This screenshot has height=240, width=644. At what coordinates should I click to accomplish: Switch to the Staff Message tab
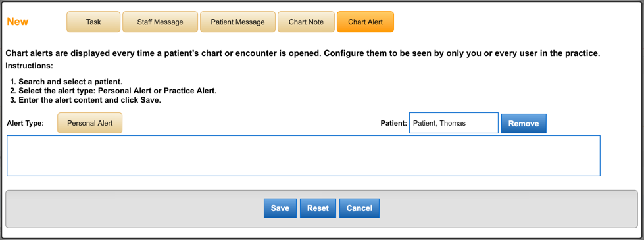(161, 22)
